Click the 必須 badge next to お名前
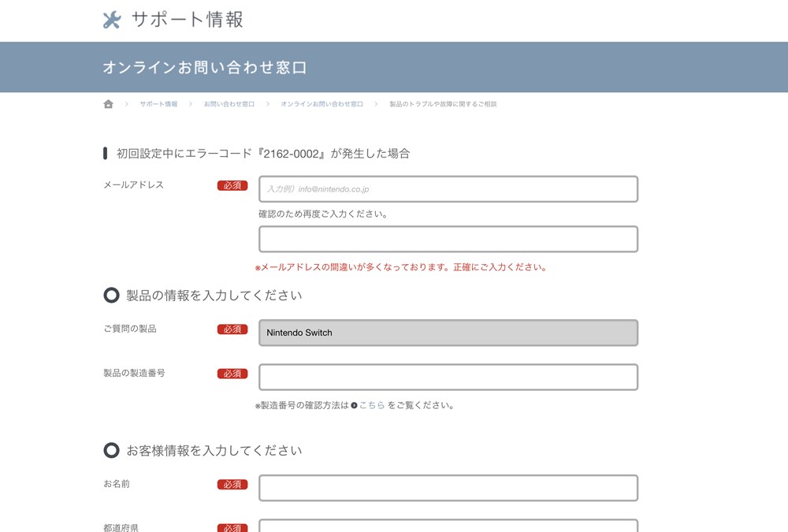This screenshot has width=788, height=532. [x=232, y=484]
